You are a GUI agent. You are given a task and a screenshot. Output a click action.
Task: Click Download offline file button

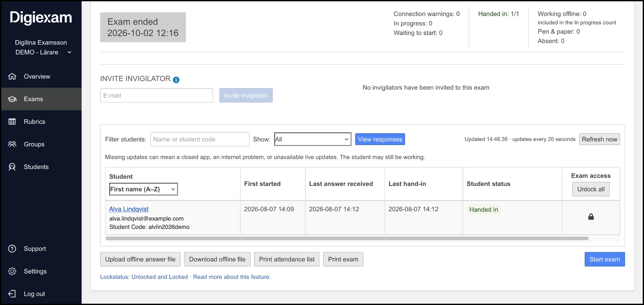click(217, 259)
